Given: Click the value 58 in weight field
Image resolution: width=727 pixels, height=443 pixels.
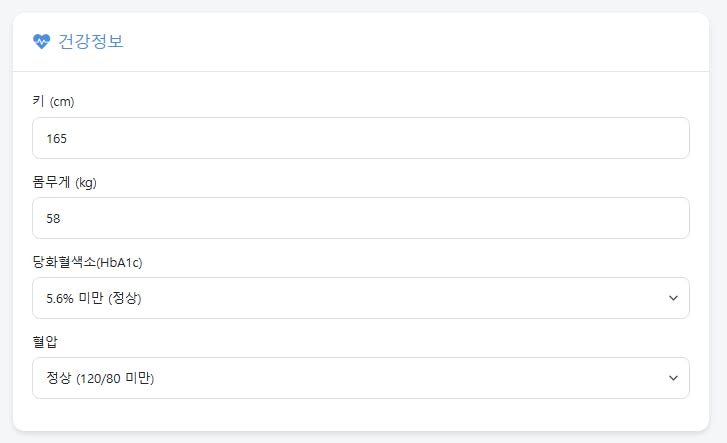Looking at the screenshot, I should (53, 218).
